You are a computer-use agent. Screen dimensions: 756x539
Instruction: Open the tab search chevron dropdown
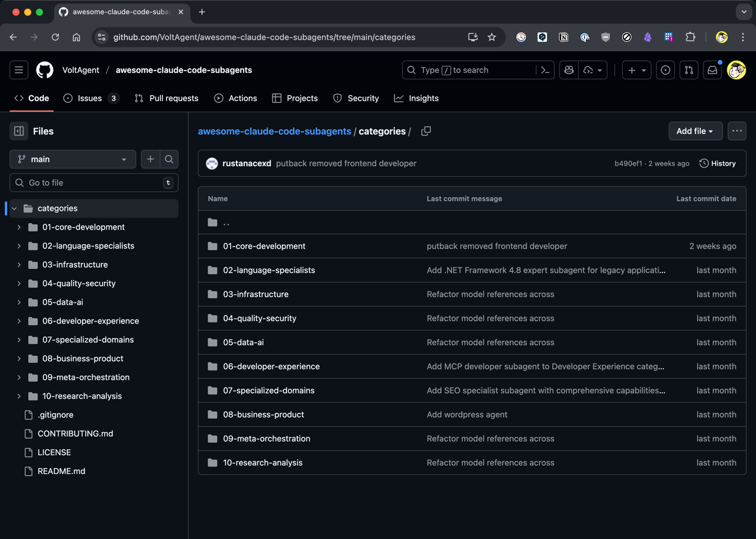pyautogui.click(x=744, y=12)
